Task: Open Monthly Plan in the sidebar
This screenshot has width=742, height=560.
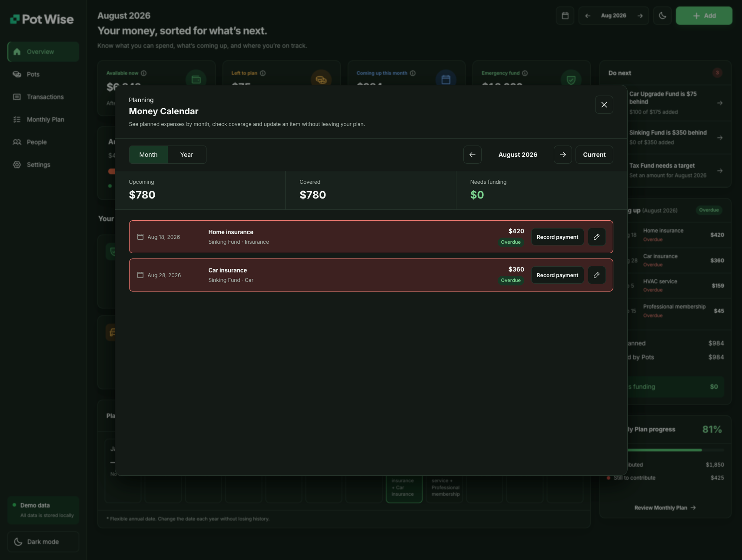Action: 43,119
